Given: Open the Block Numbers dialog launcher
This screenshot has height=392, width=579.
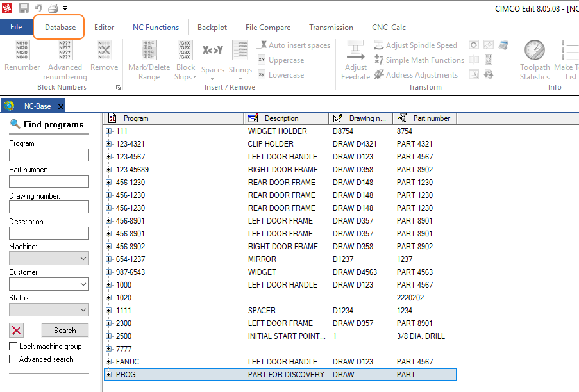Looking at the screenshot, I should (118, 87).
